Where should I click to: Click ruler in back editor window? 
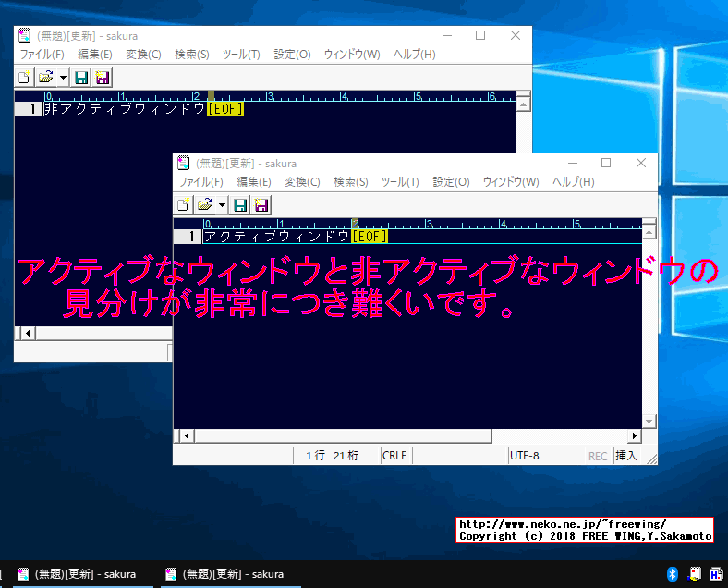281,96
